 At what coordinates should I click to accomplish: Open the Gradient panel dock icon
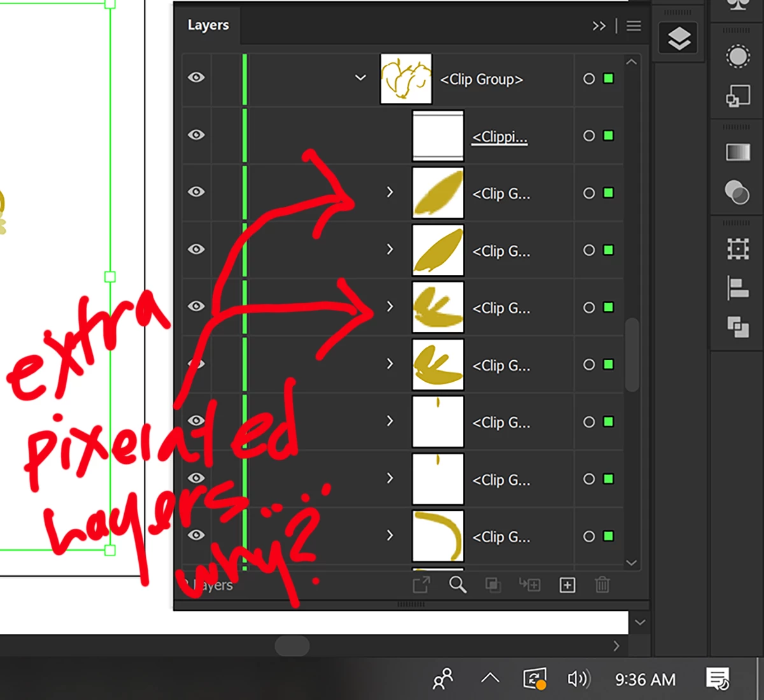[x=737, y=152]
